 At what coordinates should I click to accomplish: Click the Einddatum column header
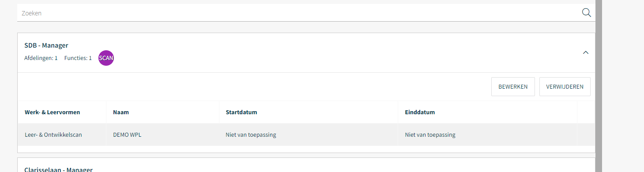[420, 112]
